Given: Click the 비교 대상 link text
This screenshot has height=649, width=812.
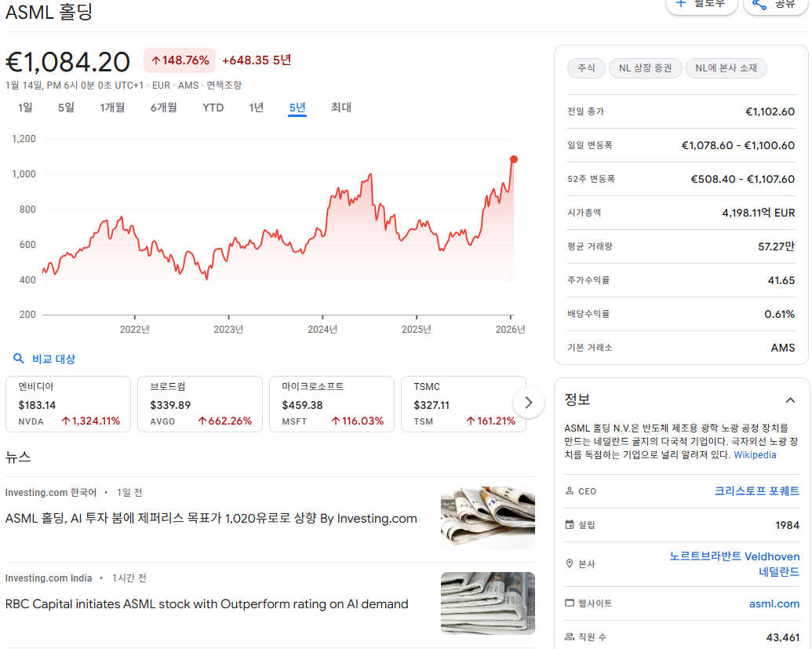Looking at the screenshot, I should pyautogui.click(x=54, y=359).
